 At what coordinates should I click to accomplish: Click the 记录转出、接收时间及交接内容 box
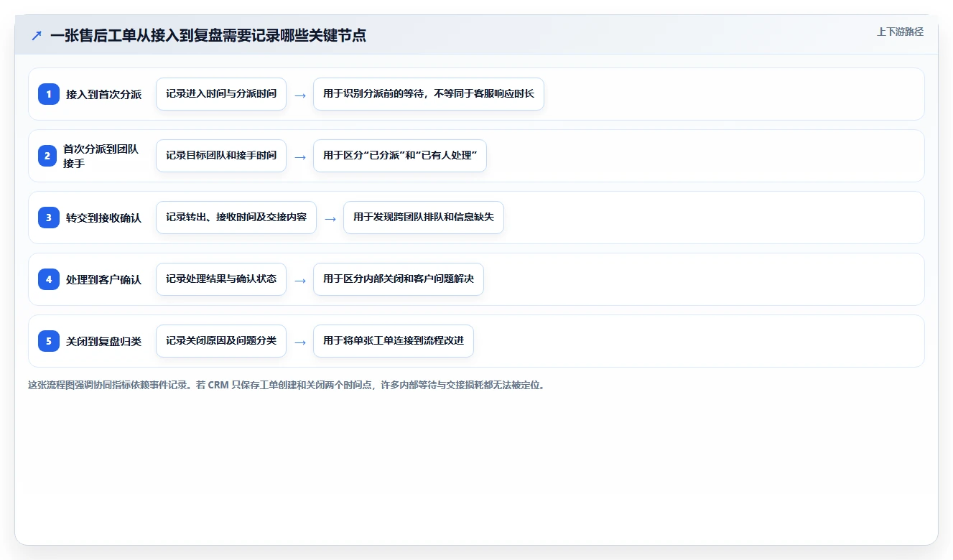(236, 218)
